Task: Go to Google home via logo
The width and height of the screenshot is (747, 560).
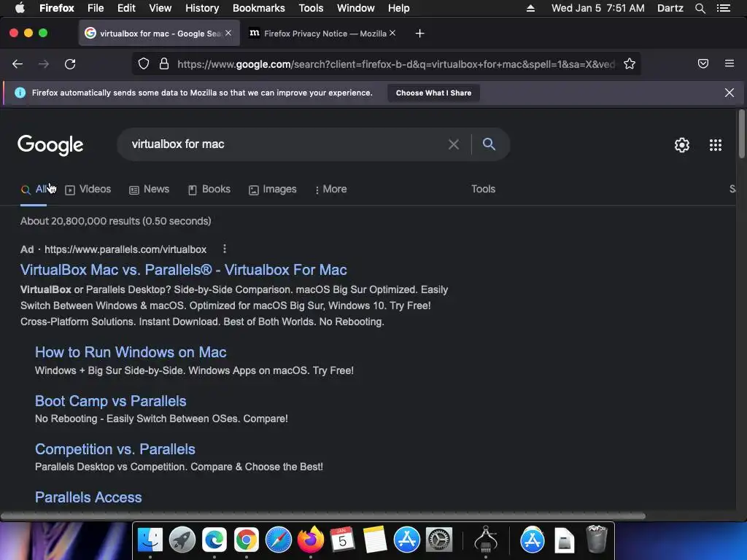Action: click(x=50, y=145)
